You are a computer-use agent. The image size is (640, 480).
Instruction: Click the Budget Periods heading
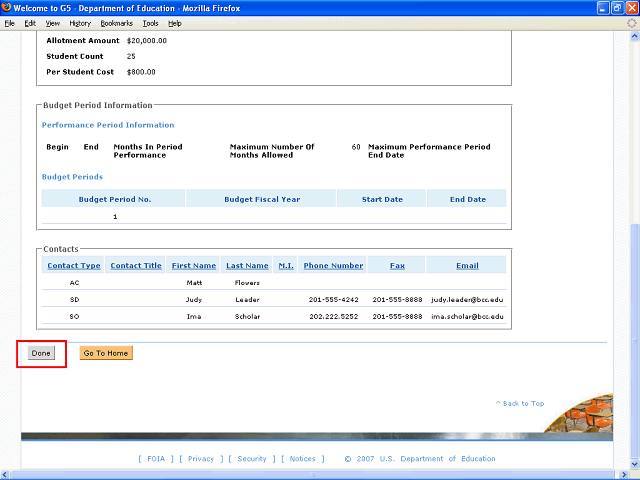[x=72, y=177]
